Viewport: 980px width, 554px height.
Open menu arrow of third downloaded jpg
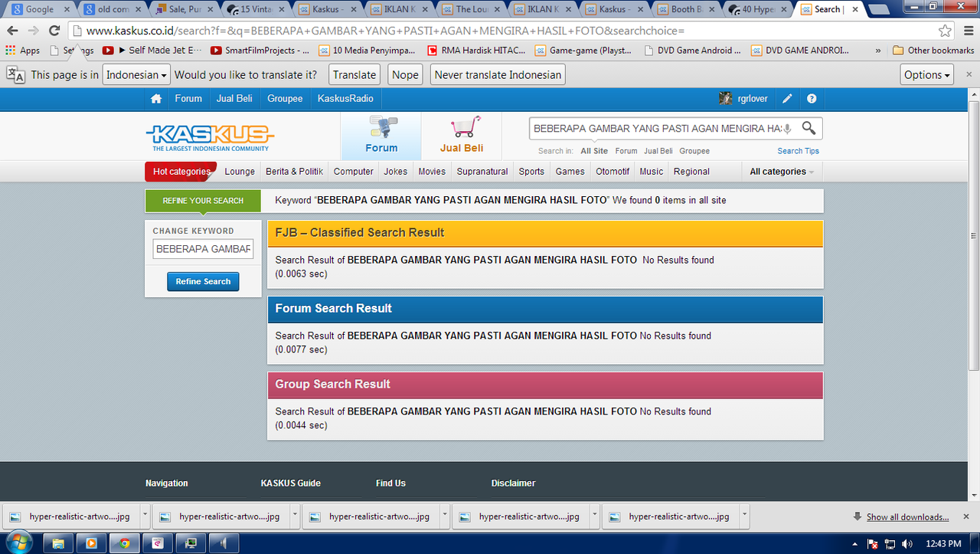tap(446, 515)
